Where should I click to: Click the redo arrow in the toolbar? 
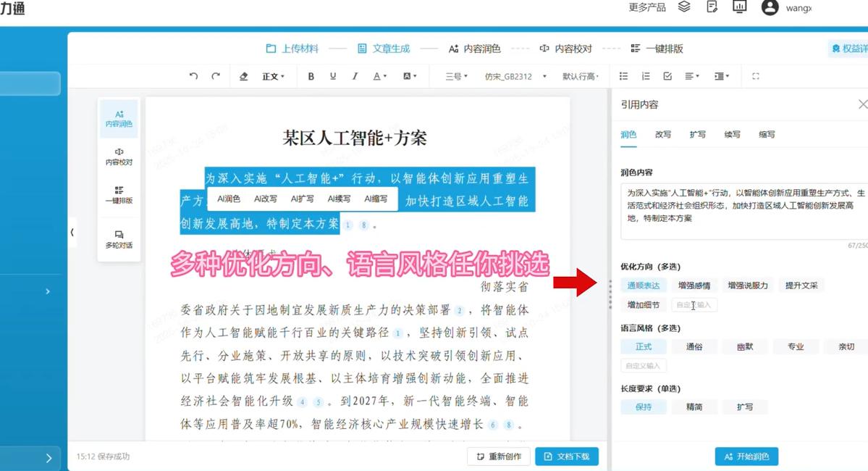point(215,76)
